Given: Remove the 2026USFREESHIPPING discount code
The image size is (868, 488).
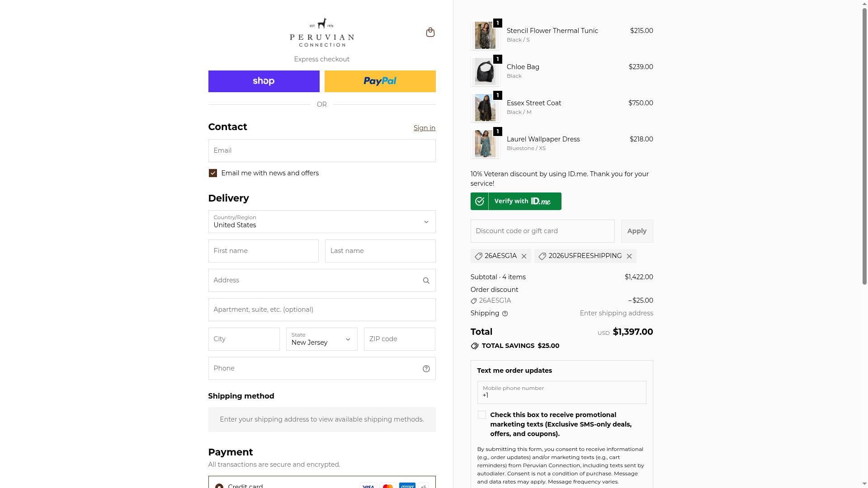Looking at the screenshot, I should [x=629, y=256].
